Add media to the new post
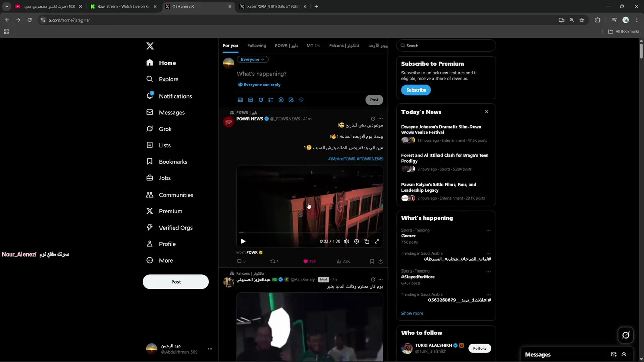Viewport: 644px width, 362px height. [x=240, y=100]
